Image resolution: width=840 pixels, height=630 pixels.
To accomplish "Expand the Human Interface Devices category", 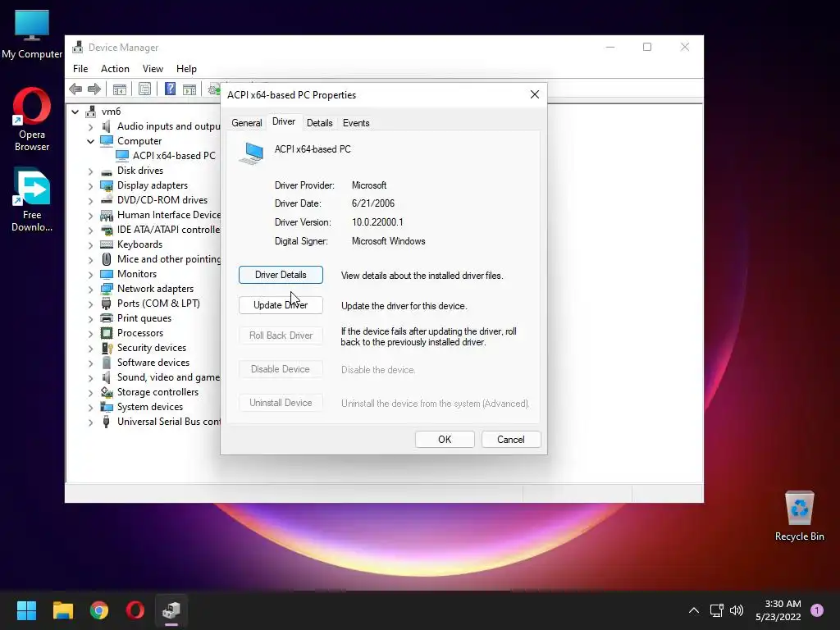I will [90, 216].
